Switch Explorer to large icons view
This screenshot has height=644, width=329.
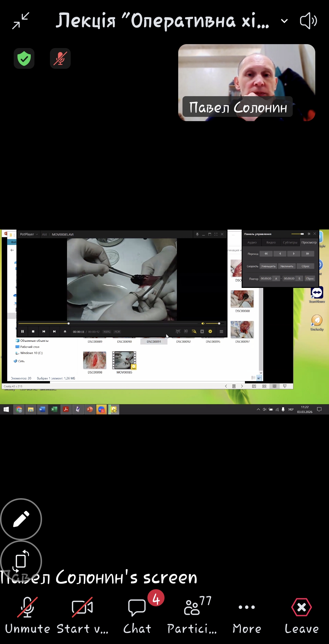259,378
